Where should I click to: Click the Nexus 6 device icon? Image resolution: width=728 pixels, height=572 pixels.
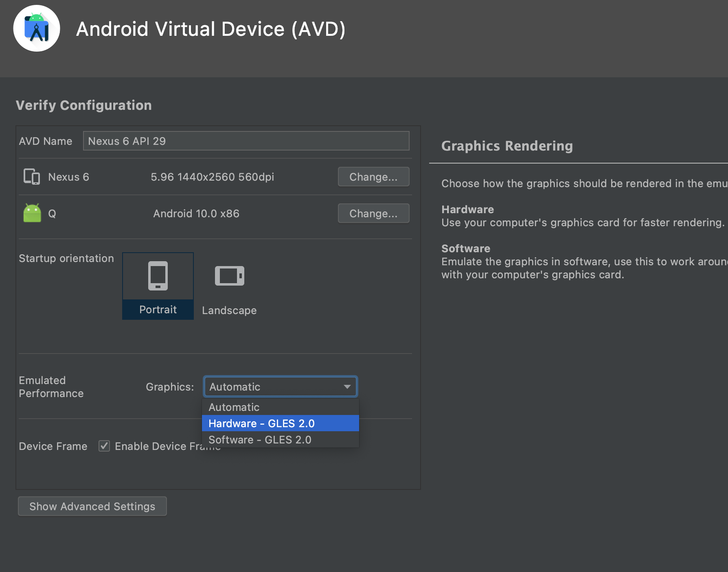(32, 177)
